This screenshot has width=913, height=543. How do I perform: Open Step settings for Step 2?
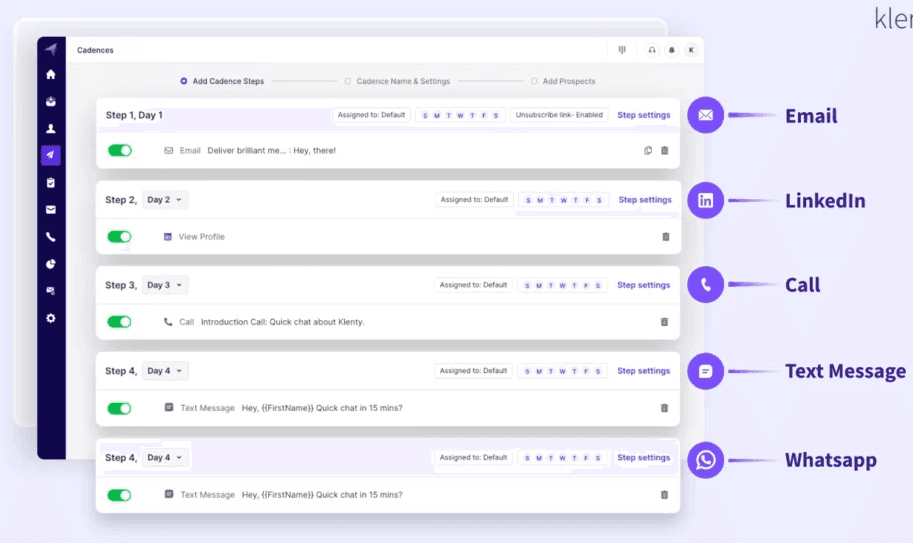(645, 200)
